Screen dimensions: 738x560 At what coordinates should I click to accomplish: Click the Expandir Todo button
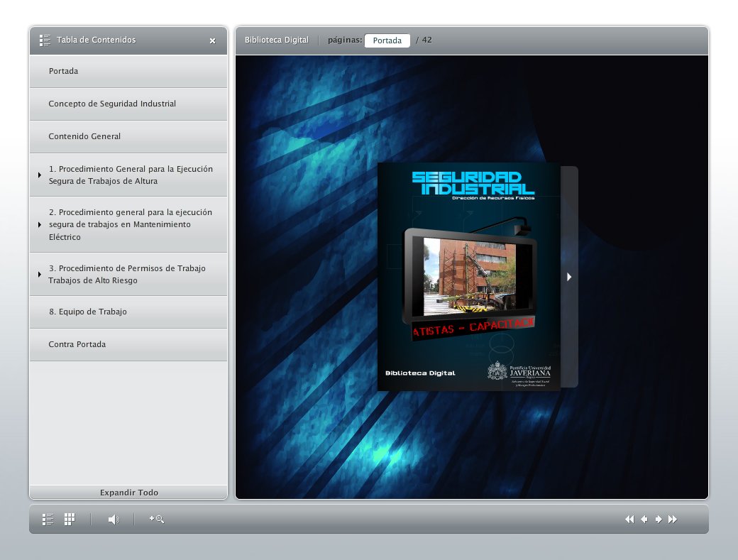[128, 493]
